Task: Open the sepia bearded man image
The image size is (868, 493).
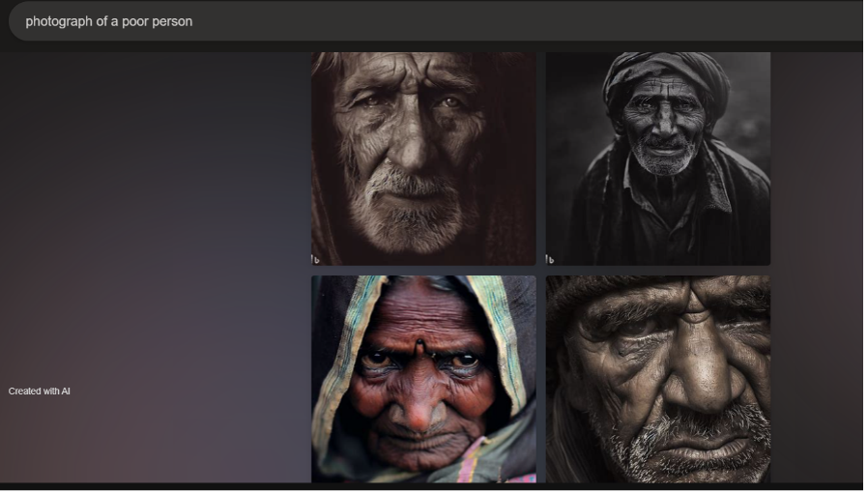Action: point(422,159)
